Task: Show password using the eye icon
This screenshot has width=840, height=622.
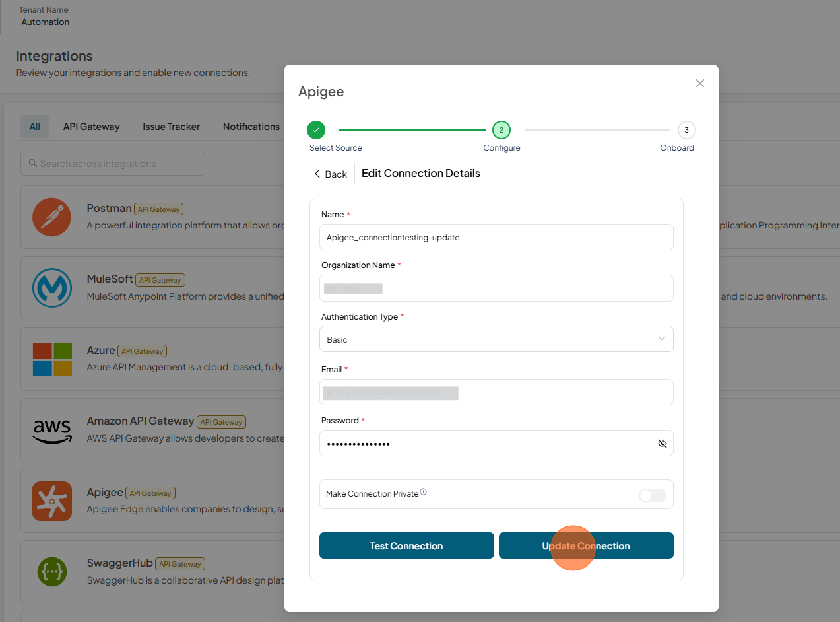Action: tap(662, 444)
